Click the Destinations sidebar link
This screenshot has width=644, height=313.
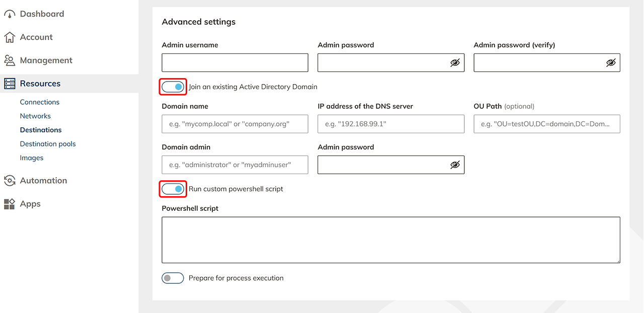[x=41, y=130]
